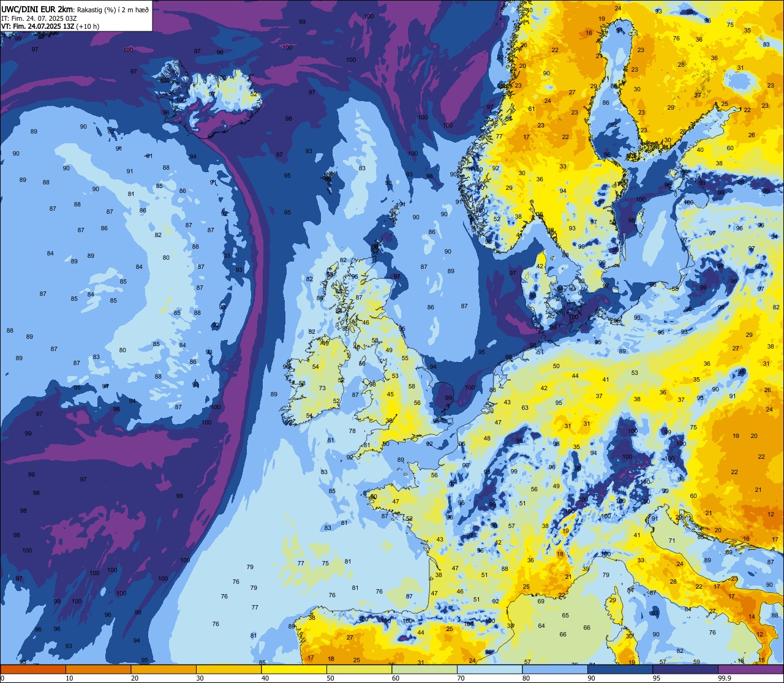The image size is (784, 683).
Task: Click the dark orange 0–10 legend swatch
Action: (33, 670)
